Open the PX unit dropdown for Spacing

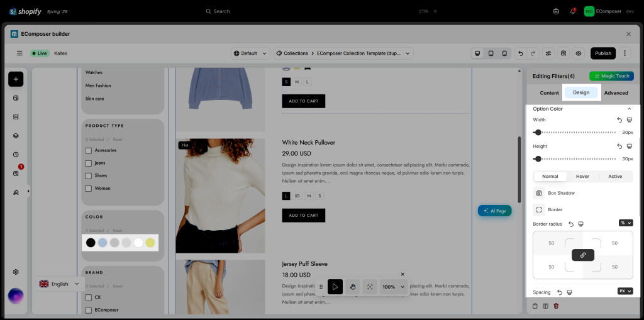pos(625,291)
